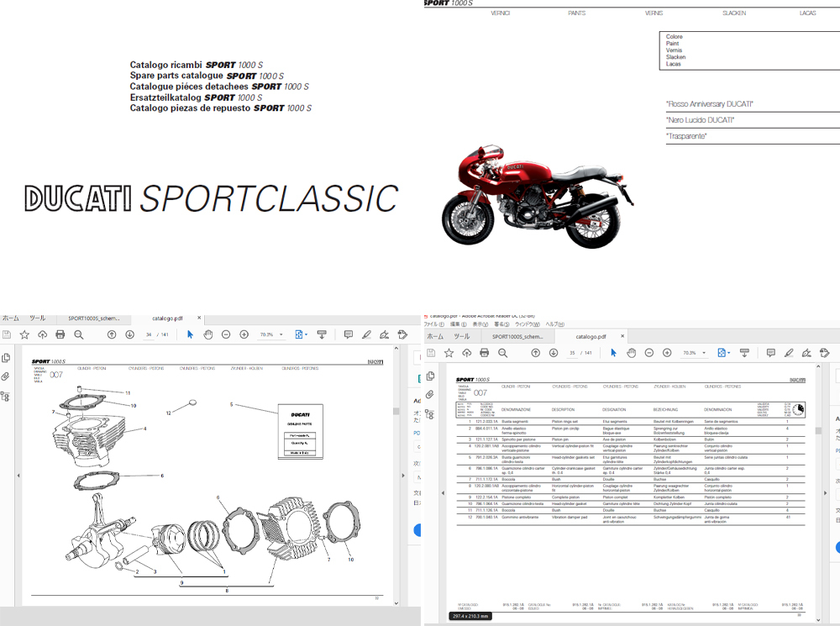
Task: Click "Rosso Anniversary DUCATI" paint entry
Action: click(710, 104)
